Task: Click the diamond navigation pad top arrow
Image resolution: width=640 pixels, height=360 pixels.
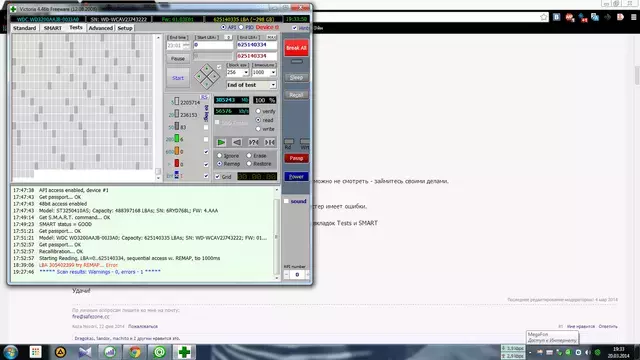Action: 207,68
